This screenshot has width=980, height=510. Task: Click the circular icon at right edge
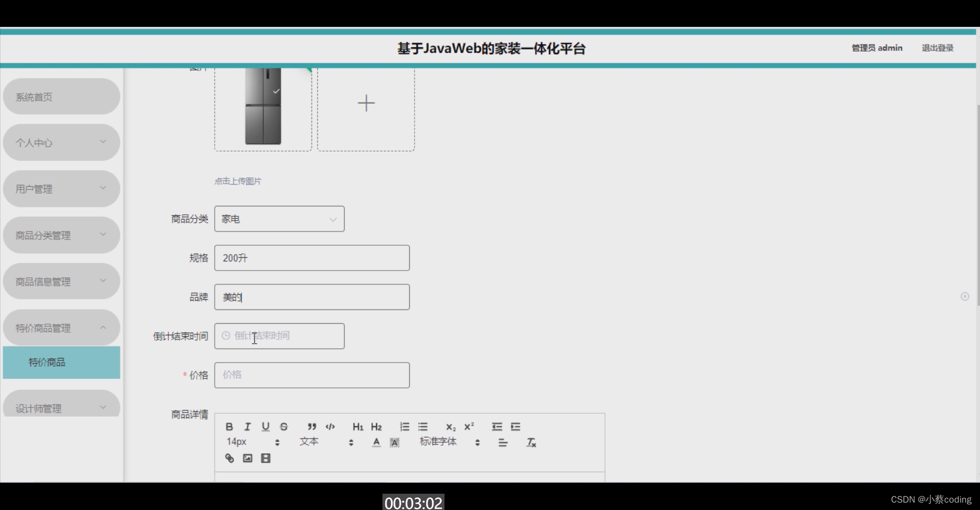click(965, 296)
